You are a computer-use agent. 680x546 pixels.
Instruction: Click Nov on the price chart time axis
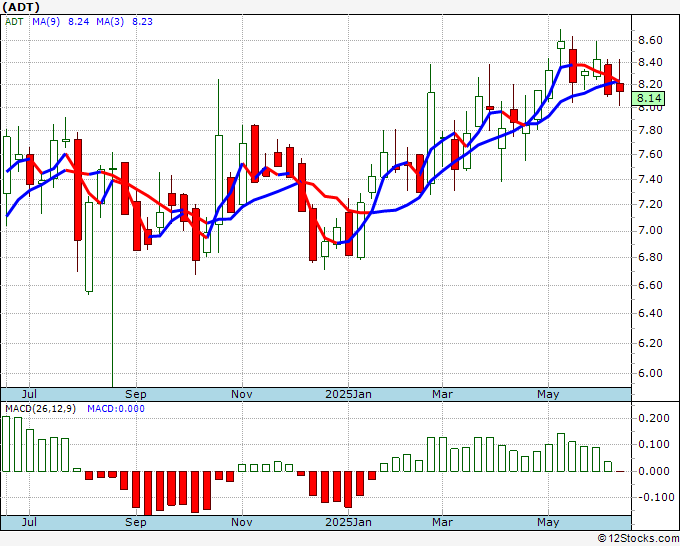point(242,394)
